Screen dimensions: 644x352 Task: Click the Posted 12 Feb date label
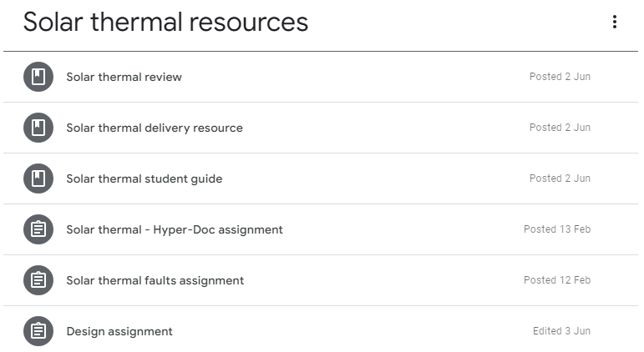point(556,280)
